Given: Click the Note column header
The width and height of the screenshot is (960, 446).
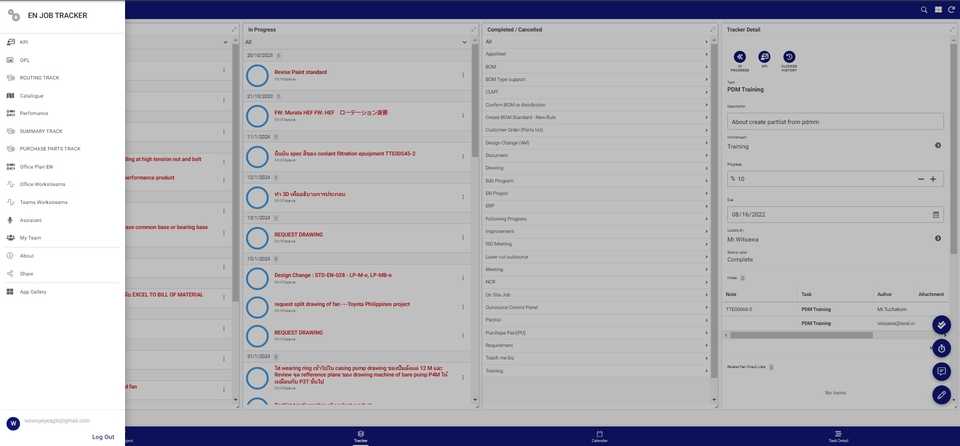Looking at the screenshot, I should tap(731, 294).
